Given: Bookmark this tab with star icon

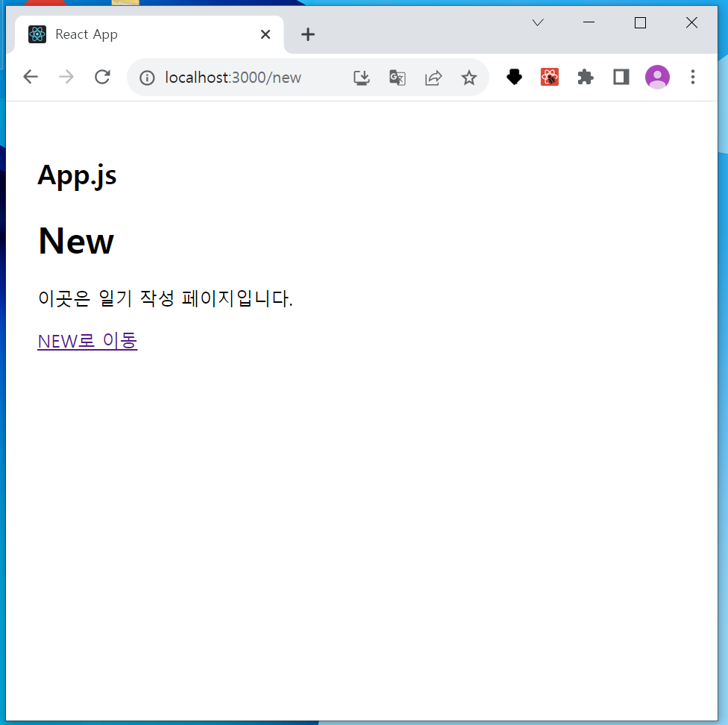Looking at the screenshot, I should click(469, 78).
